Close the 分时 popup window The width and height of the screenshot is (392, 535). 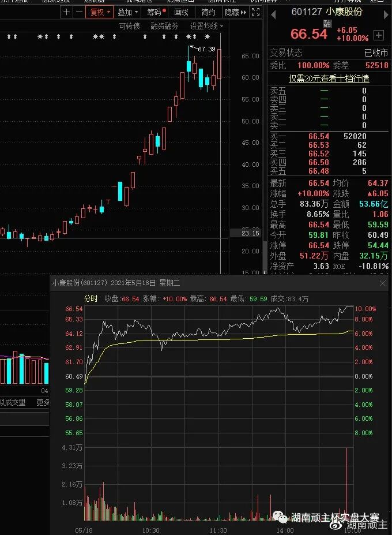(383, 283)
